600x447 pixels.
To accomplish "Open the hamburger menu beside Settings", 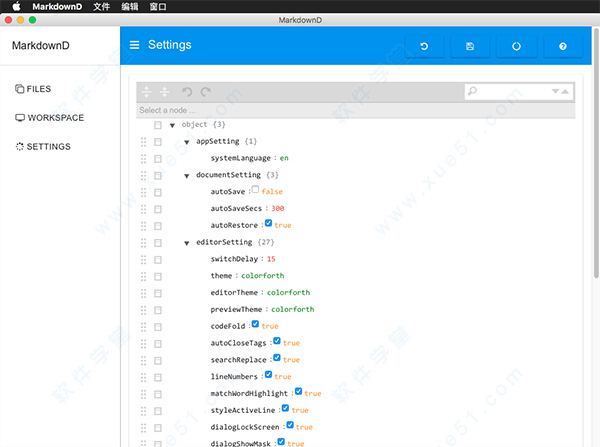I will [x=134, y=45].
